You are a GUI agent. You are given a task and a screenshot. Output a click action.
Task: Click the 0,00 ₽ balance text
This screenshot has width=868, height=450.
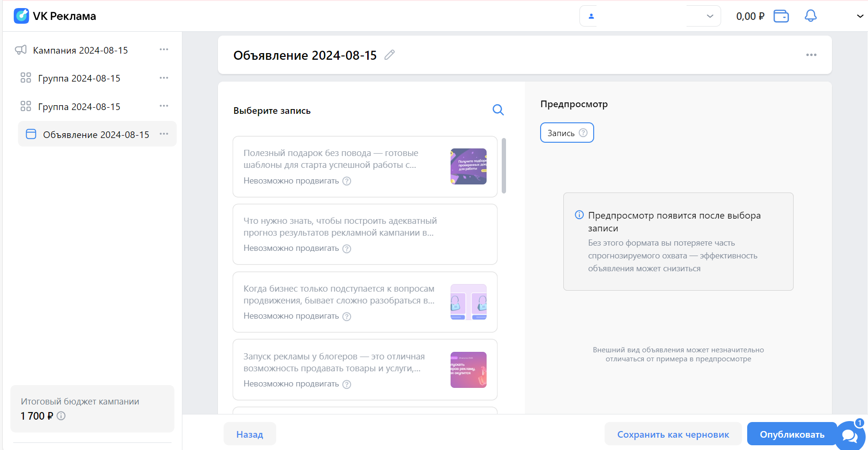point(750,16)
